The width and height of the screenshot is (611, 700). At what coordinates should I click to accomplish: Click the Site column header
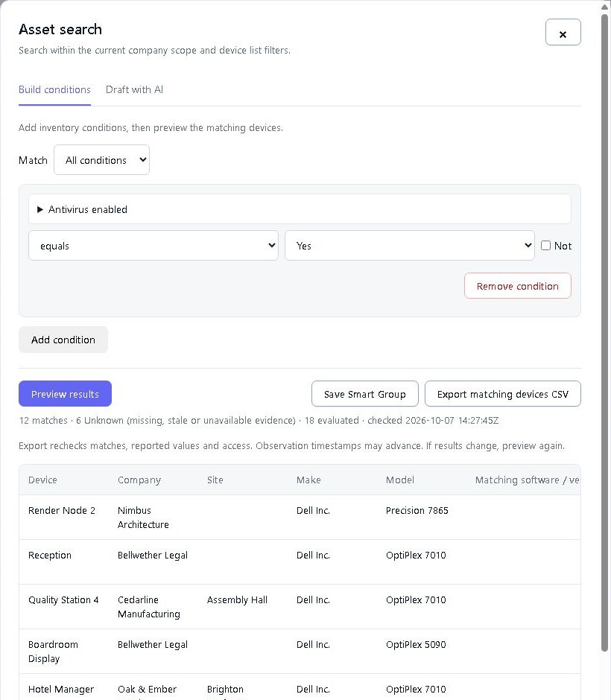tap(215, 480)
